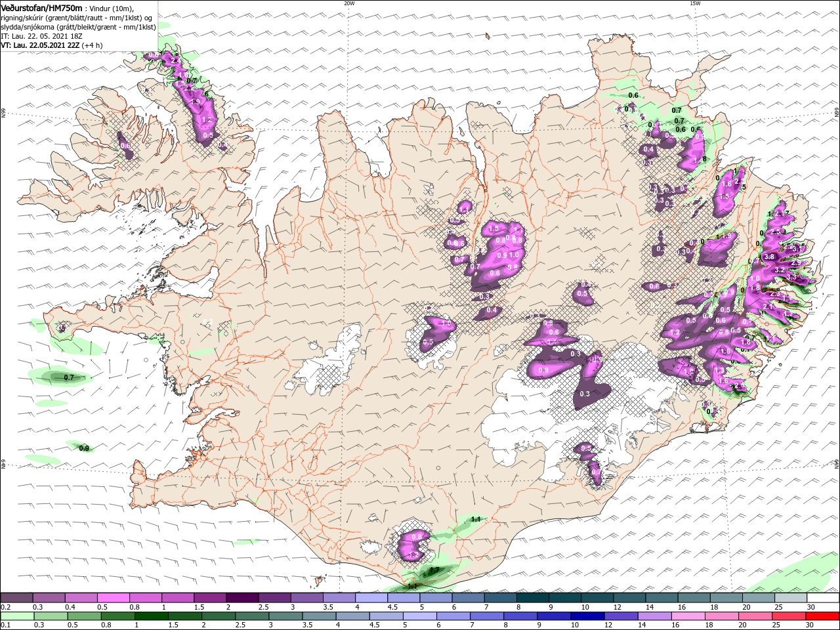
Task: Click the 1.1 rain value inland of the south coast
Action: pos(476,519)
